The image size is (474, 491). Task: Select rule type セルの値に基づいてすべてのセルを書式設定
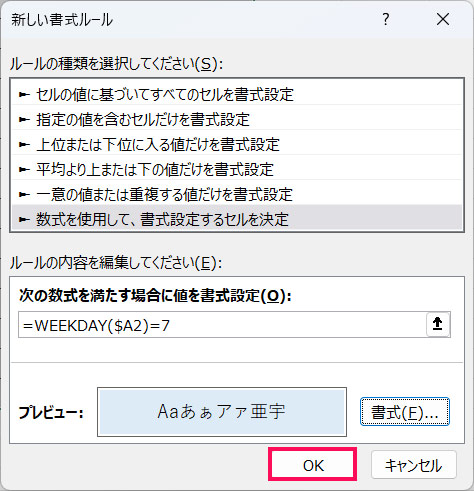click(x=237, y=95)
